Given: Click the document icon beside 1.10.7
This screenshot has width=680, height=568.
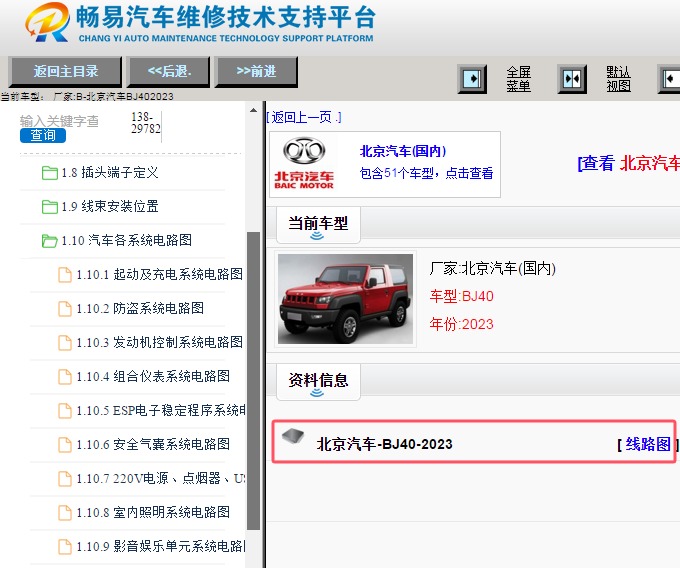Looking at the screenshot, I should pos(65,479).
